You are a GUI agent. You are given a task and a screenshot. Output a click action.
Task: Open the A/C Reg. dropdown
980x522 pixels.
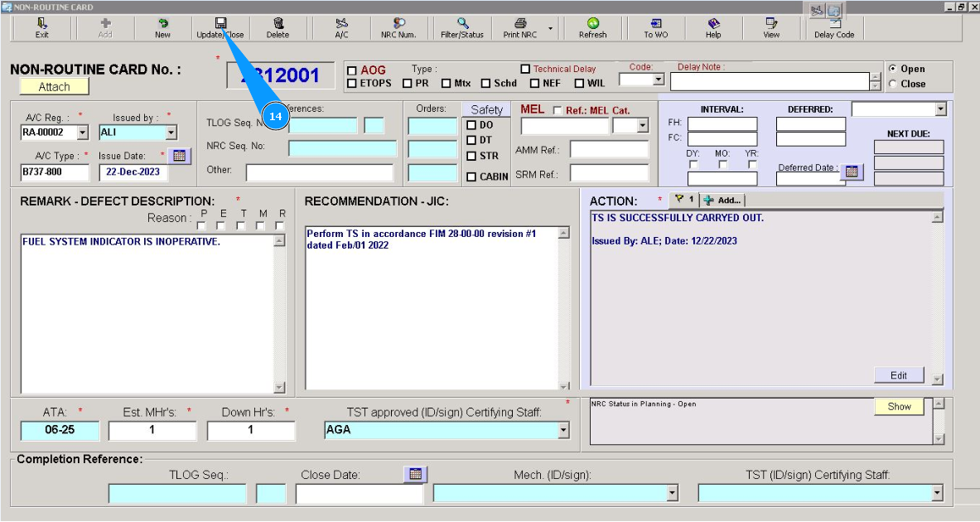point(83,133)
